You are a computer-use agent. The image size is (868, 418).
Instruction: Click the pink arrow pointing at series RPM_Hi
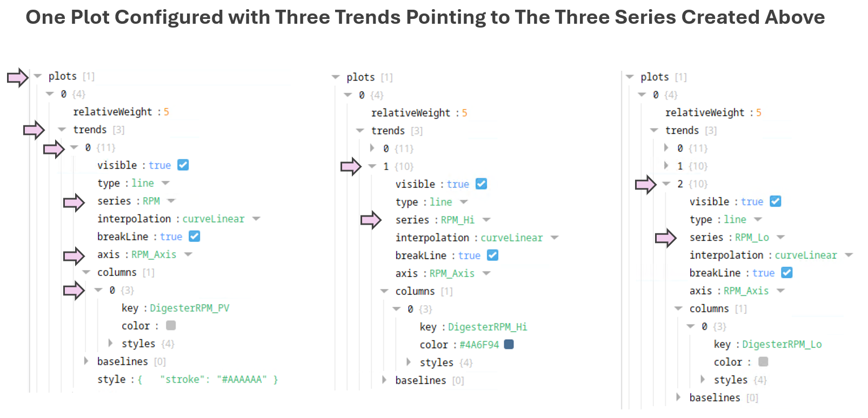point(371,220)
